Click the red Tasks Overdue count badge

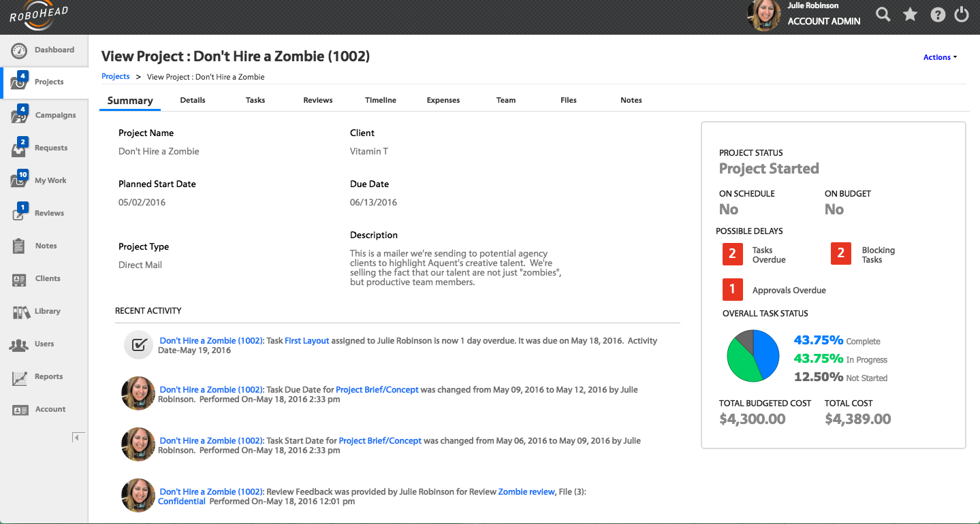click(x=732, y=254)
